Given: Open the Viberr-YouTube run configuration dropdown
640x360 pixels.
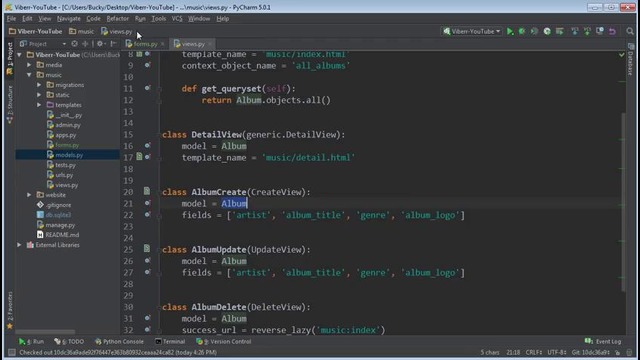Looking at the screenshot, I should coord(471,31).
